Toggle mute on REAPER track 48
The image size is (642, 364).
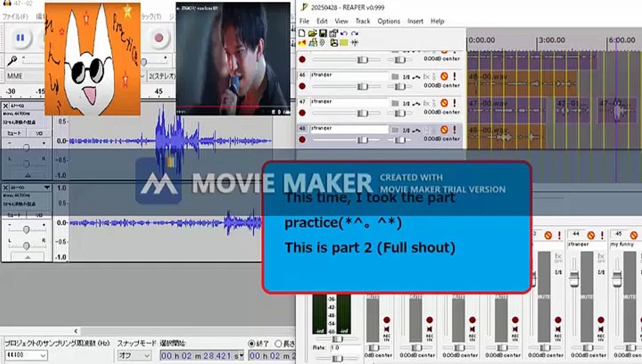(x=444, y=130)
